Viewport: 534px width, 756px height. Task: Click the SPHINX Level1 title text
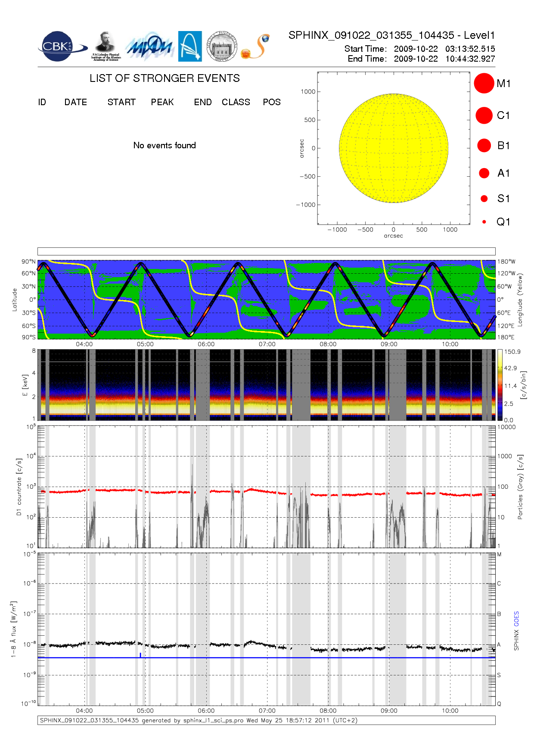point(391,35)
